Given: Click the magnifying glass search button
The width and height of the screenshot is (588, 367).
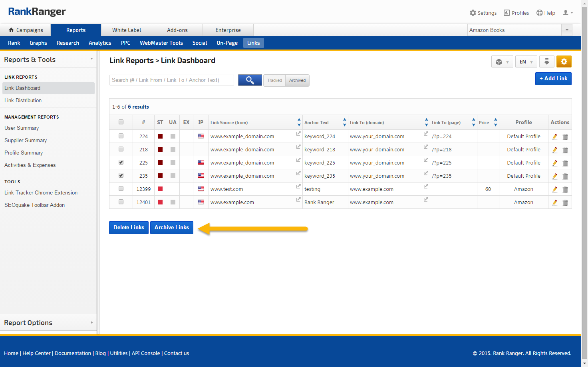Looking at the screenshot, I should 250,80.
